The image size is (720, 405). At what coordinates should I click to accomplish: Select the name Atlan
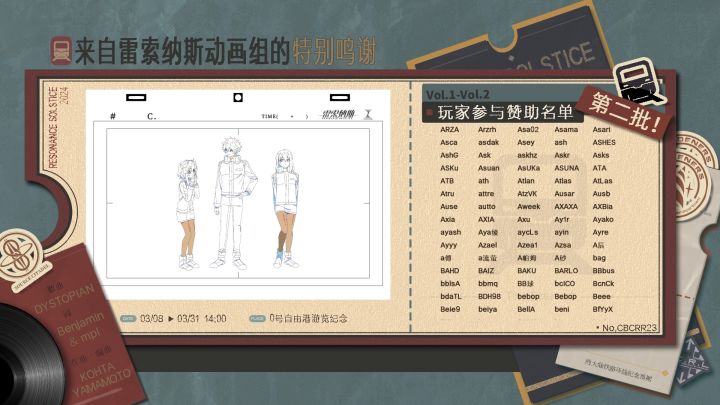click(526, 181)
